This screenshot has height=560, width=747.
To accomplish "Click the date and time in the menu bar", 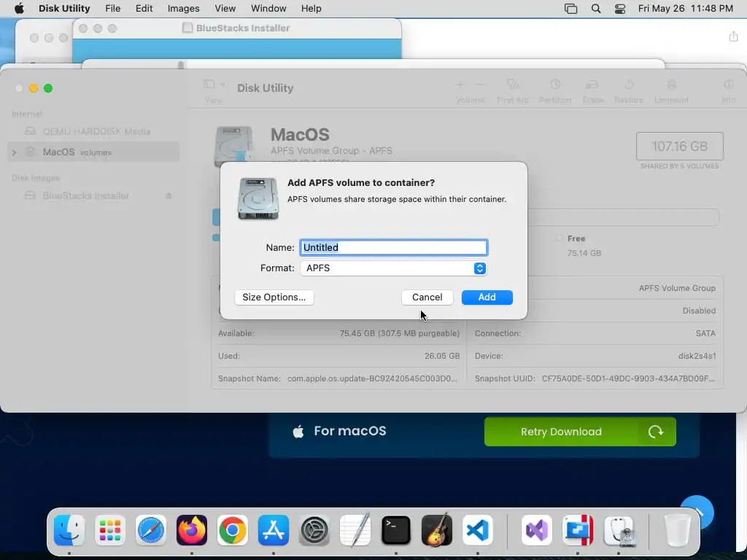I will tap(686, 9).
